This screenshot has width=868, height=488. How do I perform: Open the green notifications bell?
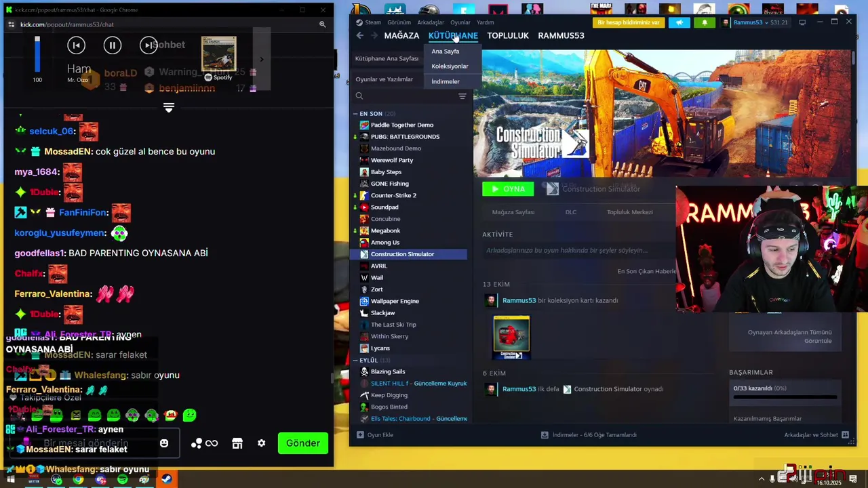705,22
